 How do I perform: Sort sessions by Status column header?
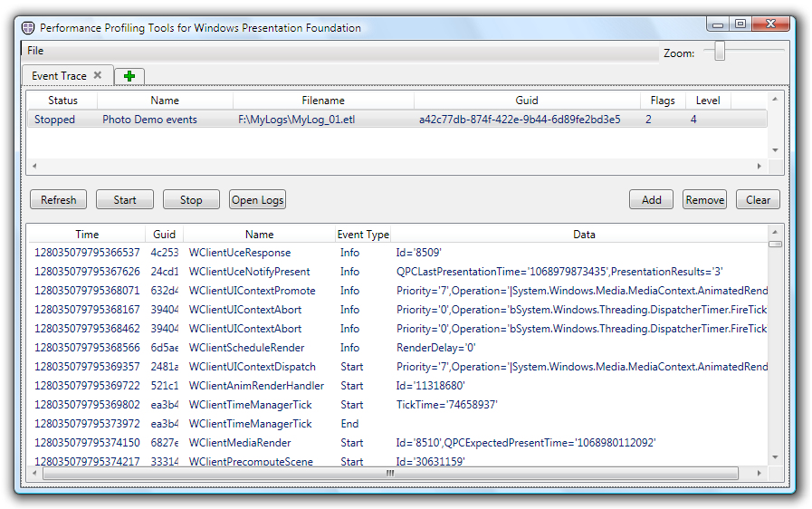click(x=62, y=101)
